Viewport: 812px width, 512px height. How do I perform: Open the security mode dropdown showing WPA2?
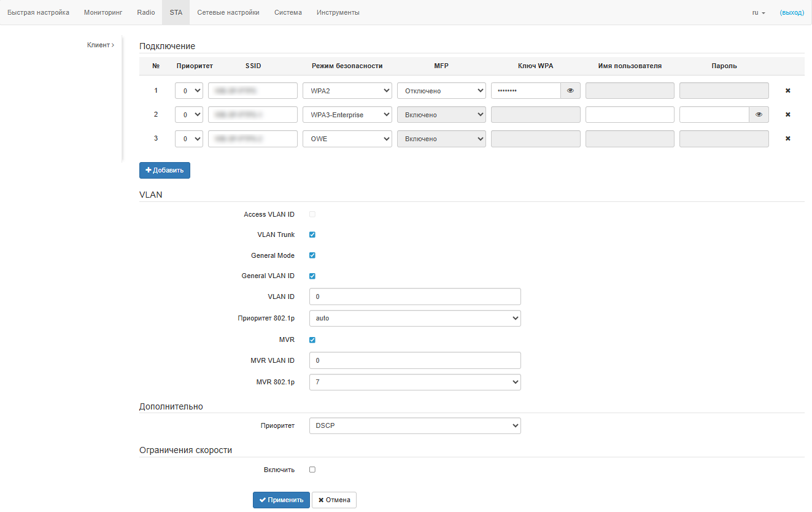(x=347, y=91)
